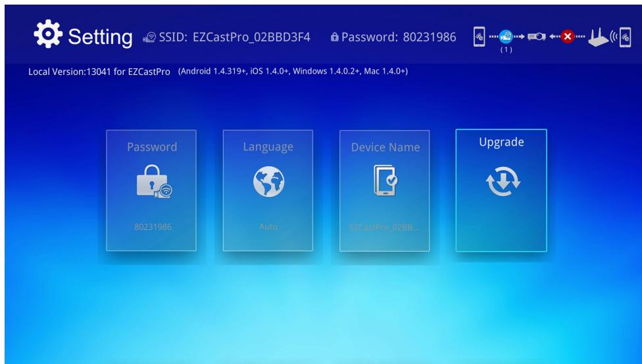Open the Language settings tile
Image resolution: width=642 pixels, height=364 pixels.
[268, 191]
